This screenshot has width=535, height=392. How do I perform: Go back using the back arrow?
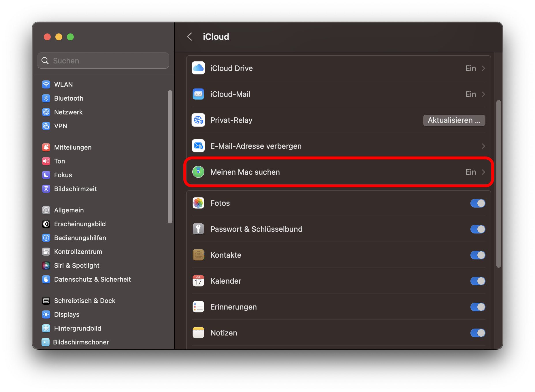click(x=189, y=37)
